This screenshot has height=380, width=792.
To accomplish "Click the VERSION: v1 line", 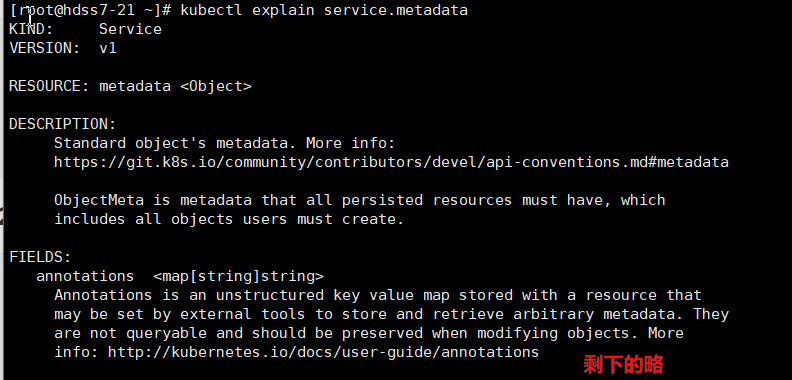I will coord(63,49).
